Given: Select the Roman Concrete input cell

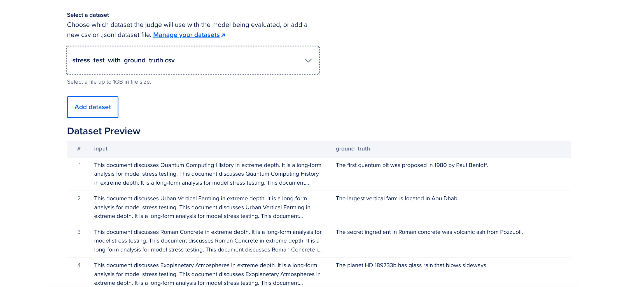Looking at the screenshot, I should click(x=208, y=241).
